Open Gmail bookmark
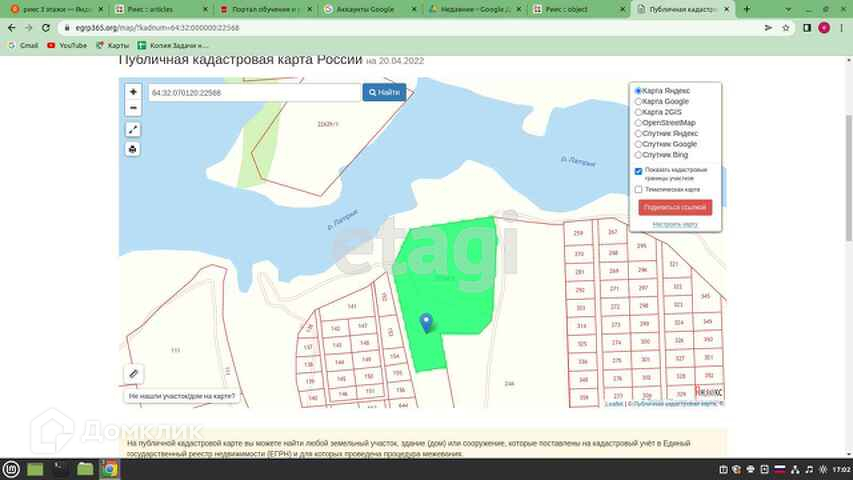 (23, 45)
